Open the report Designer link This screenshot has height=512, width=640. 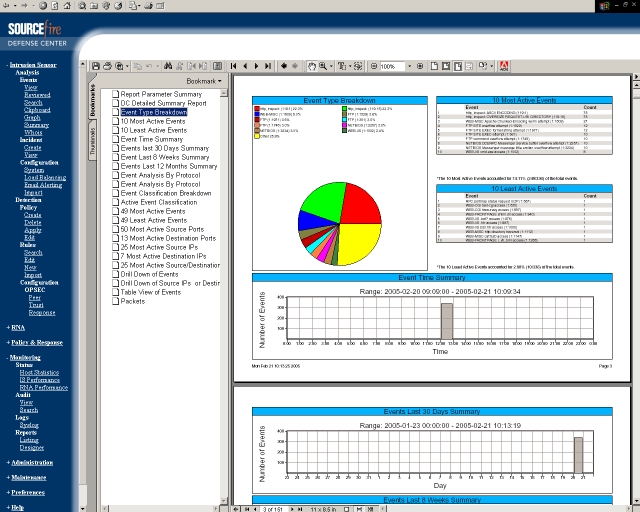[31, 447]
